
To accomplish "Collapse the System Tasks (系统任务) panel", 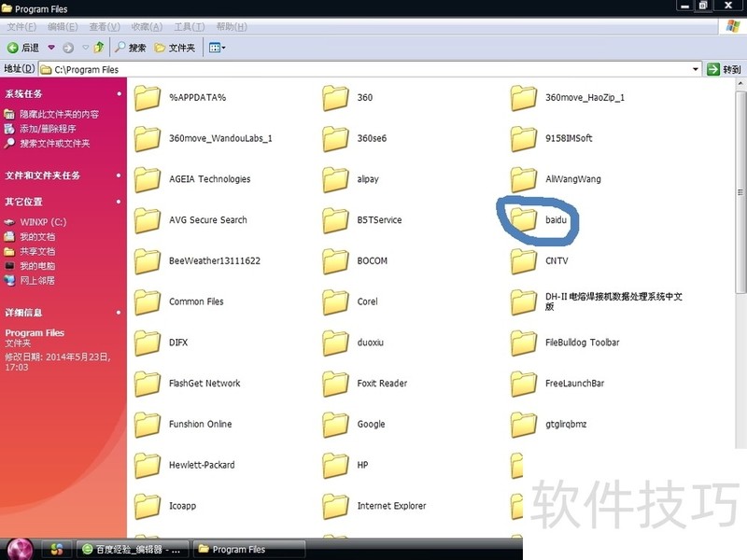I will (x=120, y=94).
